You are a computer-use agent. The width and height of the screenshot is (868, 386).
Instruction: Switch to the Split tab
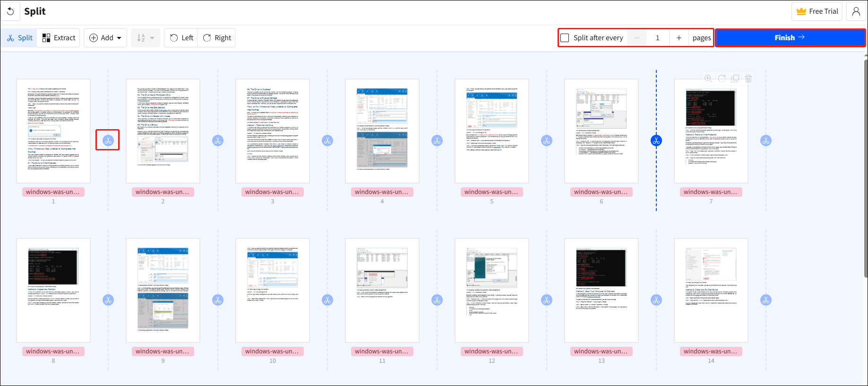tap(20, 38)
